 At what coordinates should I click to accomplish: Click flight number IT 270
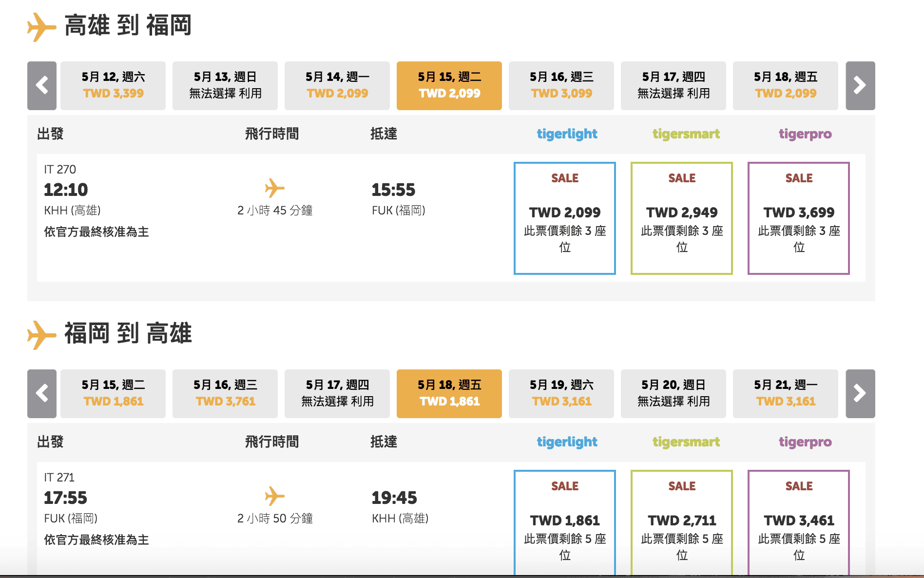click(60, 169)
